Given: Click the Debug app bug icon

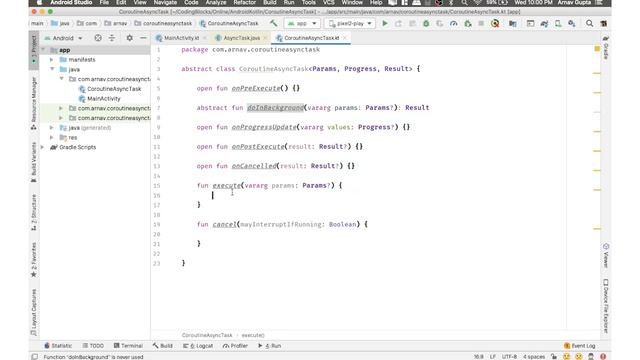Looking at the screenshot, I should pos(426,24).
